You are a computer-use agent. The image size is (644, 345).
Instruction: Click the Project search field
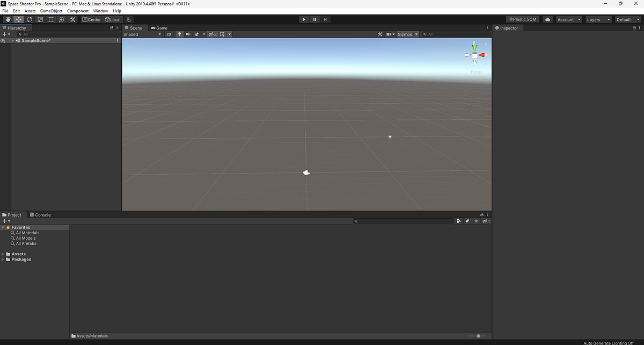pos(402,221)
